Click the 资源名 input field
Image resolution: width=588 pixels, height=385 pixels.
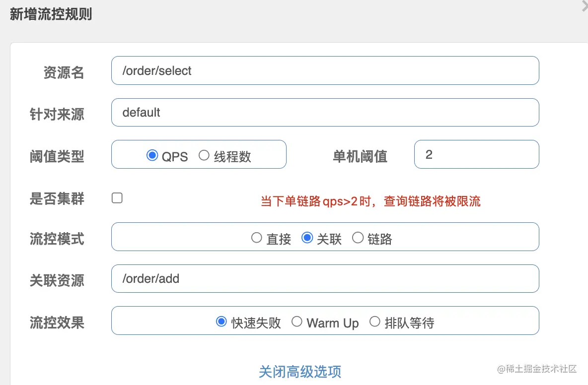tap(325, 70)
